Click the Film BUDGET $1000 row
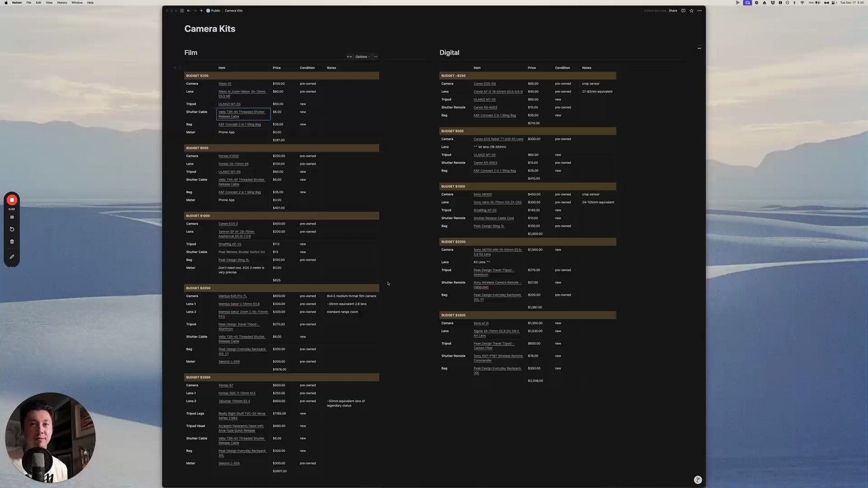The height and width of the screenshot is (488, 868). 281,216
